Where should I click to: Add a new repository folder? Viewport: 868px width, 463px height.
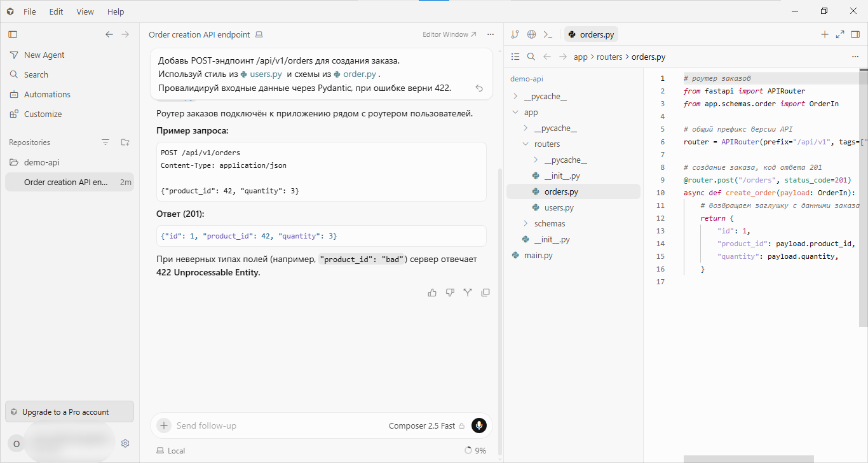[x=125, y=142]
